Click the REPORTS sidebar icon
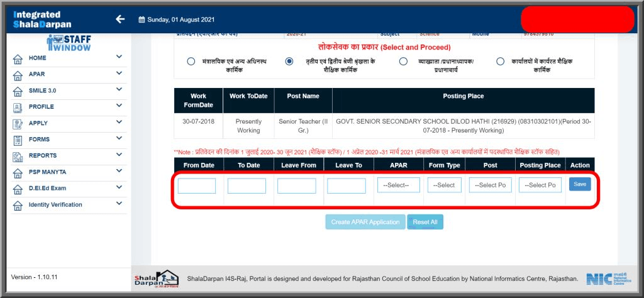 [x=18, y=156]
